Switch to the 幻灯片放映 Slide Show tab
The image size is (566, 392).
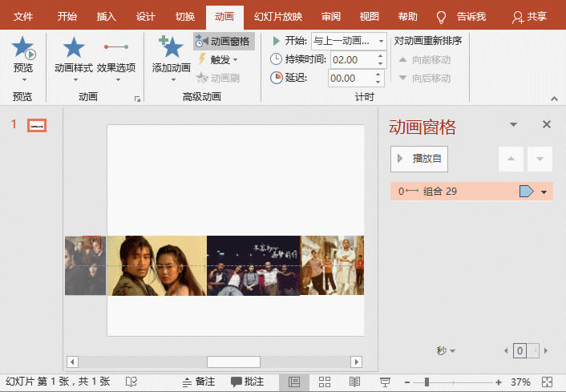[277, 17]
